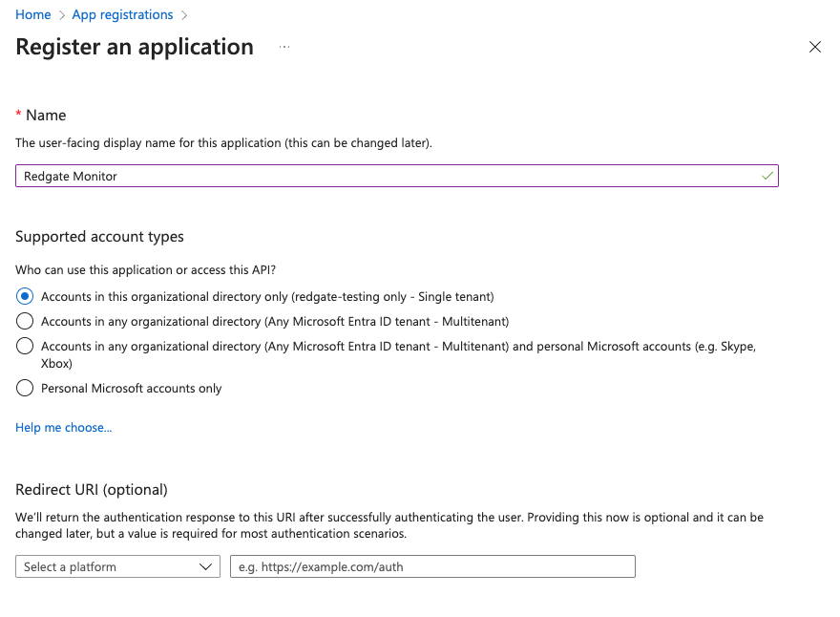The image size is (840, 617).
Task: Open the ellipsis menu beside the page title
Action: point(284,47)
